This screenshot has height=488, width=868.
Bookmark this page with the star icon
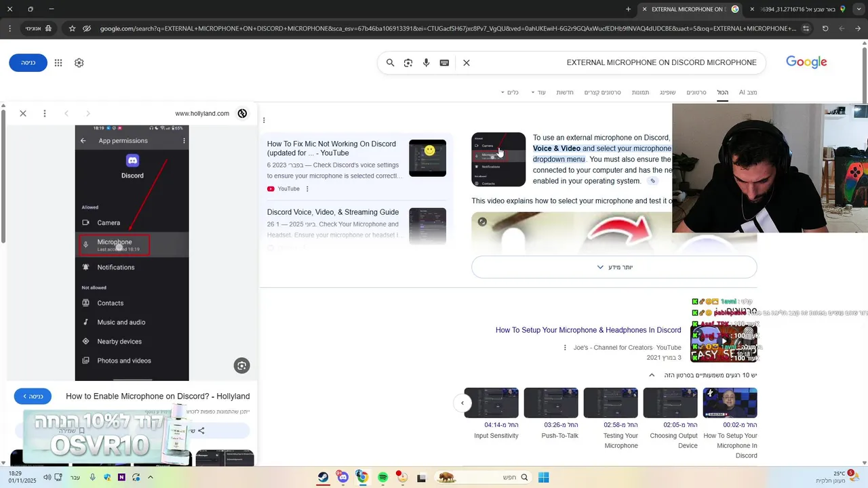click(x=72, y=28)
